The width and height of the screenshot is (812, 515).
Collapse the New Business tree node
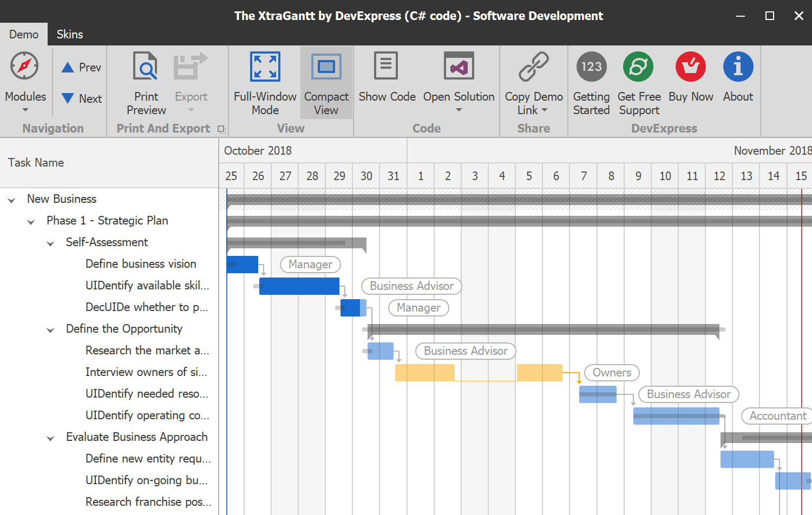[x=12, y=199]
